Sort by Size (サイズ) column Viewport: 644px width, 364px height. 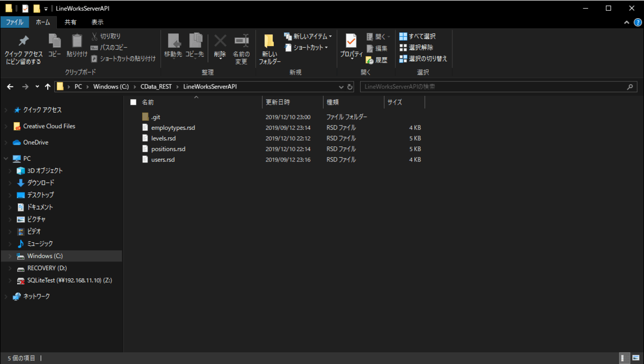[394, 102]
